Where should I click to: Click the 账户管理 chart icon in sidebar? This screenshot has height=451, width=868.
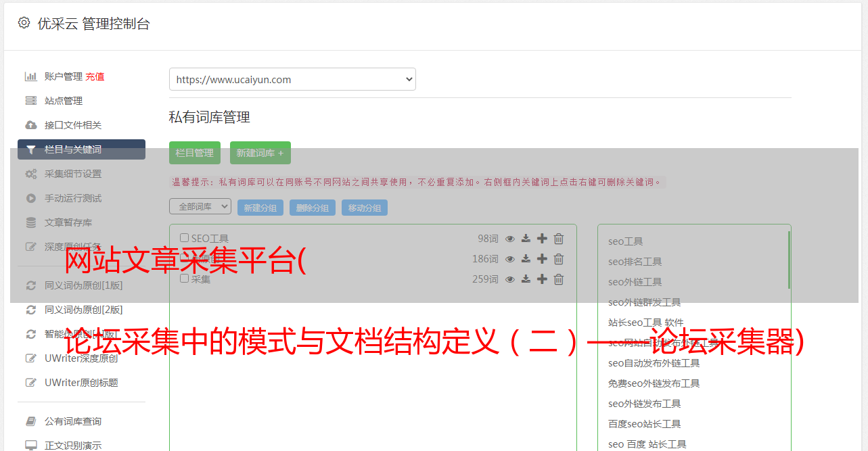click(x=31, y=76)
